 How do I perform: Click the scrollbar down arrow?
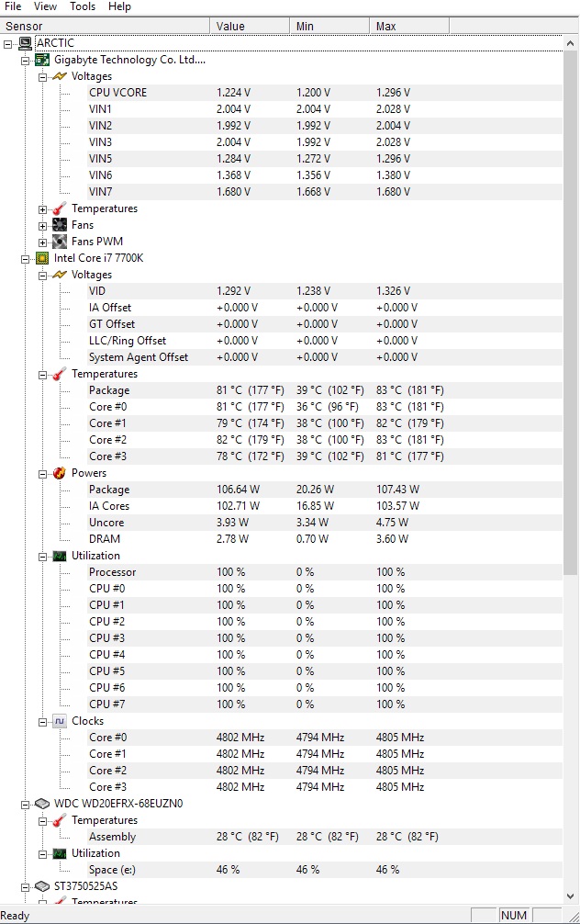coord(570,896)
